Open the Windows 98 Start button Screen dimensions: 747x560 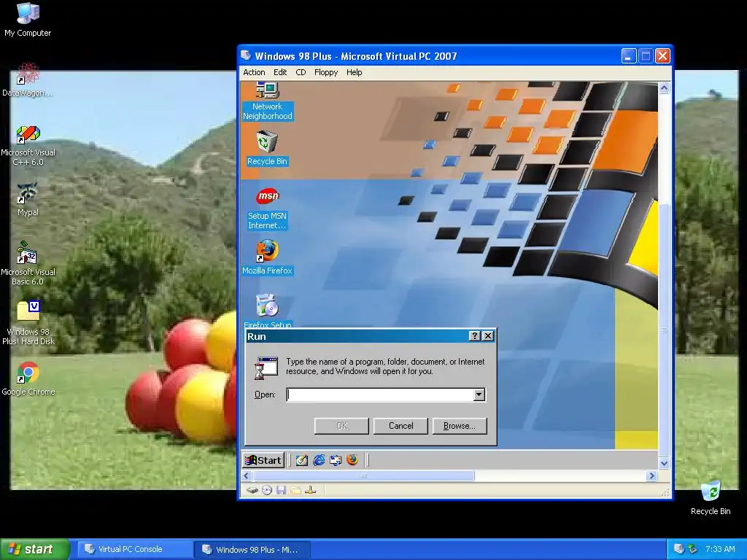(x=263, y=460)
